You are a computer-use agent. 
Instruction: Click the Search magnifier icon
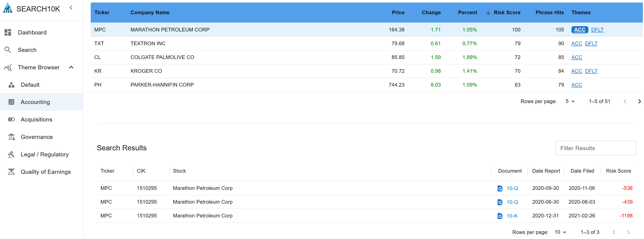[8, 50]
